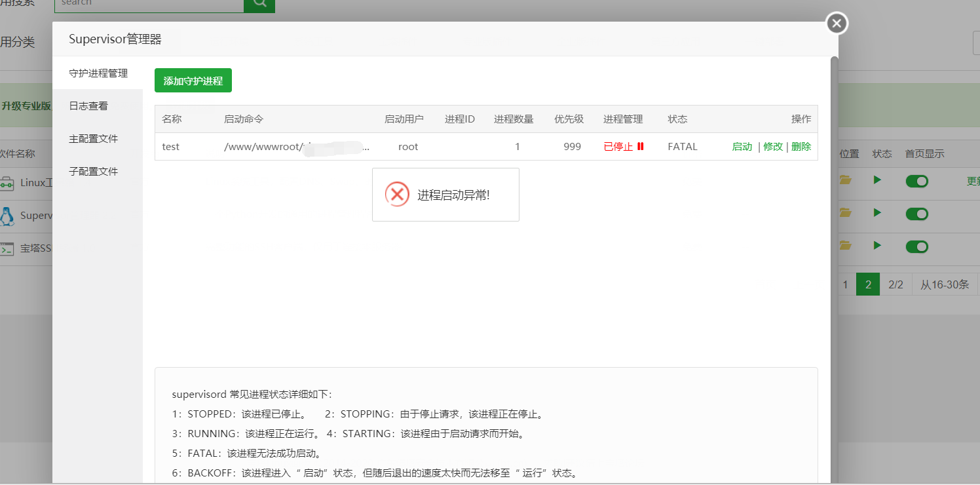Toggle 首页显示 switch in third background row
Image resolution: width=980 pixels, height=485 pixels.
point(917,246)
